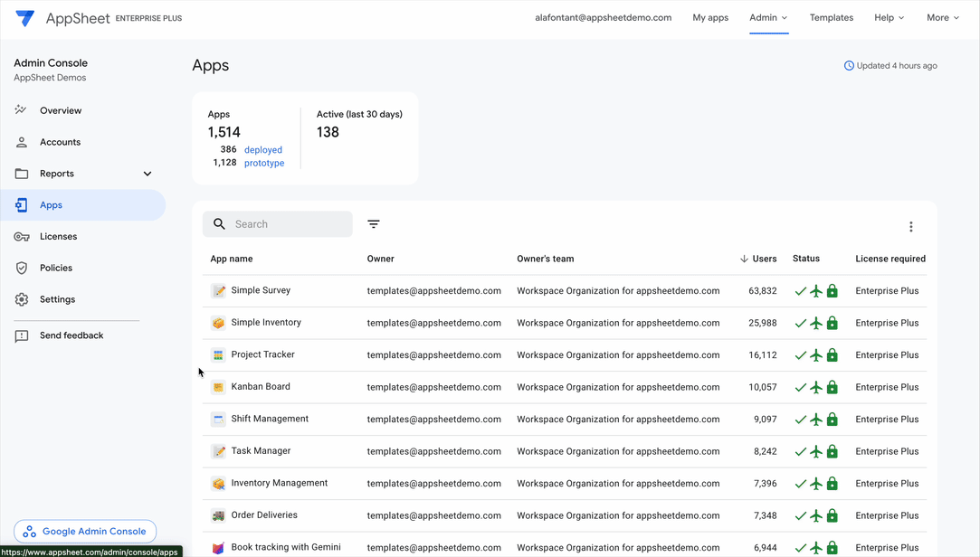Expand the More dropdown menu
The width and height of the screenshot is (980, 557).
(942, 18)
